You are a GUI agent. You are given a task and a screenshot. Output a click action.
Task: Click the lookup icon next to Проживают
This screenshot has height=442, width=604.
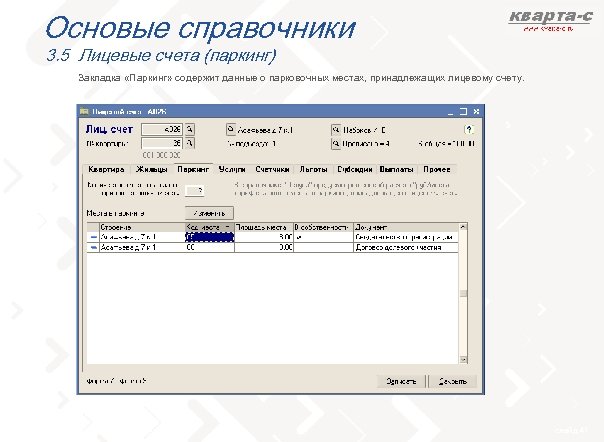click(x=336, y=144)
